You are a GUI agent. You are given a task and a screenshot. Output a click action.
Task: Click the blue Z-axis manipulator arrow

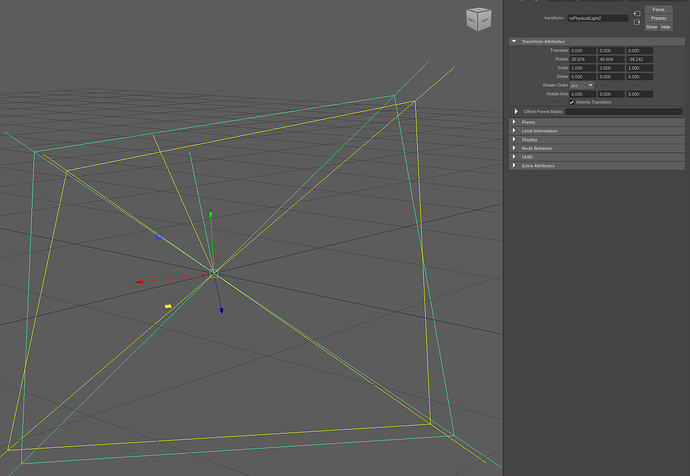[x=221, y=310]
